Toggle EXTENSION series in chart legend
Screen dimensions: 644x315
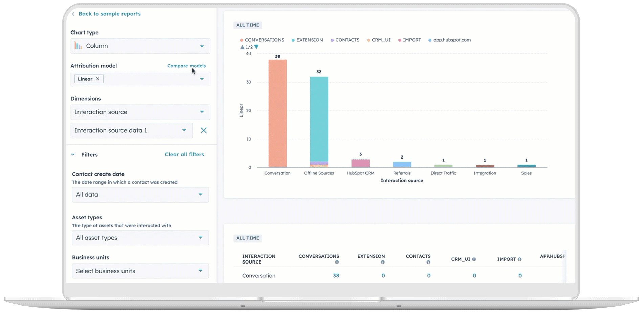(307, 40)
